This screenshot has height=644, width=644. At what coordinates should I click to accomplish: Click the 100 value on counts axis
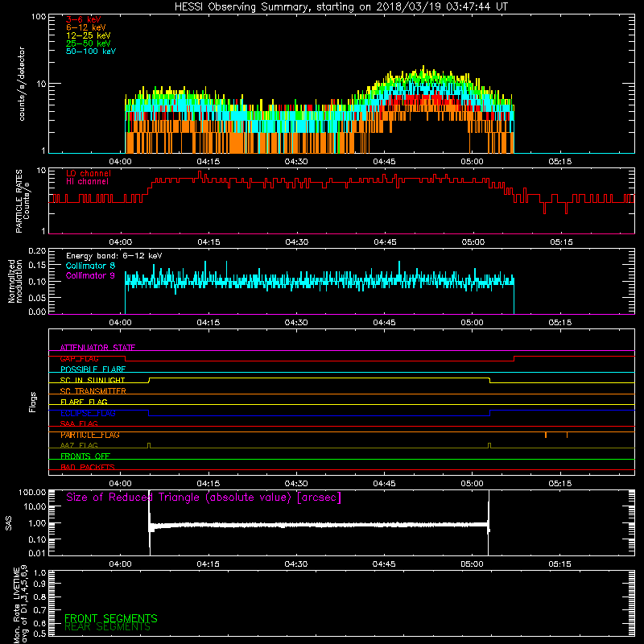pyautogui.click(x=38, y=17)
